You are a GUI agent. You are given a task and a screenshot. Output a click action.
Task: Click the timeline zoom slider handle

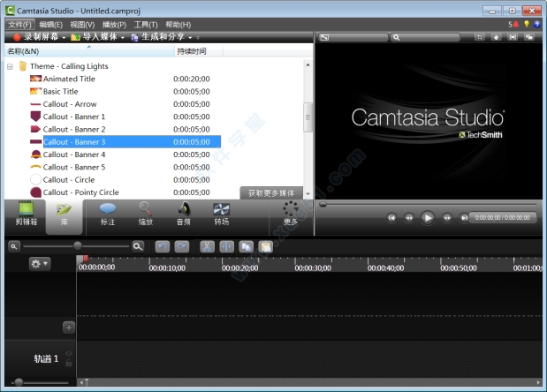[x=78, y=246]
